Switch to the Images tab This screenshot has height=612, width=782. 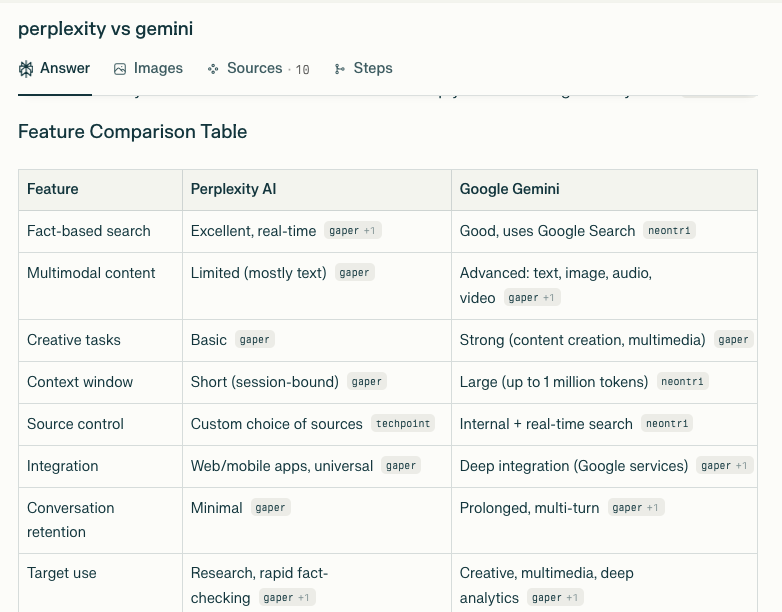coord(148,68)
